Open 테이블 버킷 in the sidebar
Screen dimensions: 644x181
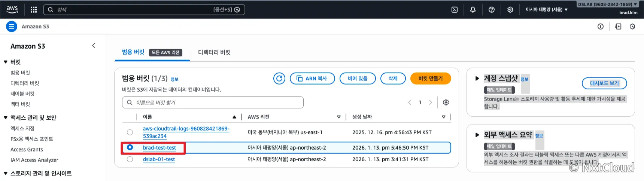tap(22, 94)
